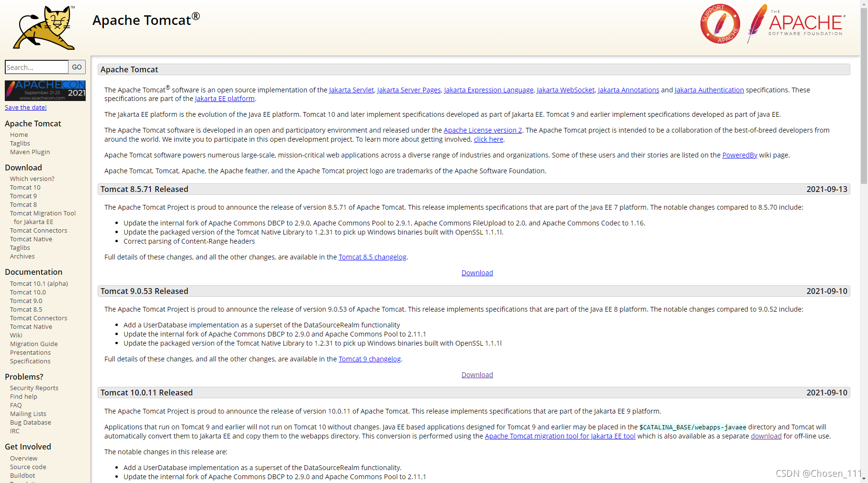Open the Support Apache badge icon
The width and height of the screenshot is (868, 483).
720,24
